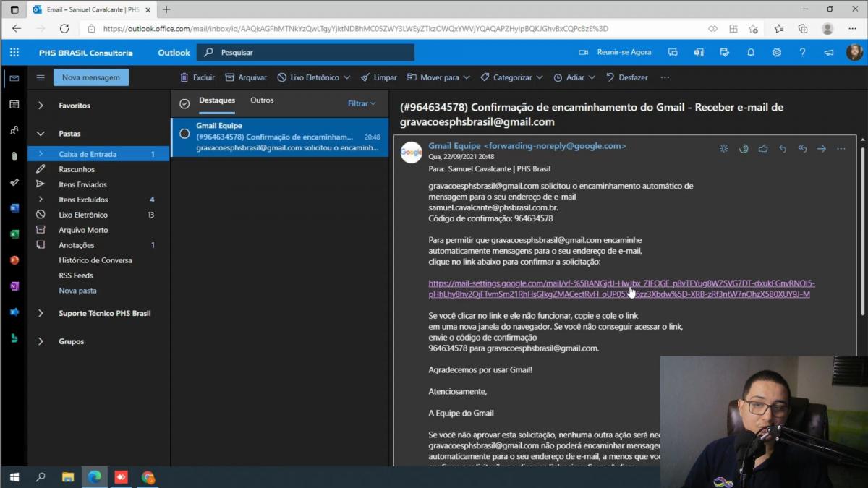Viewport: 868px width, 488px height.
Task: Launch OneNote from the left rail
Action: (x=14, y=286)
